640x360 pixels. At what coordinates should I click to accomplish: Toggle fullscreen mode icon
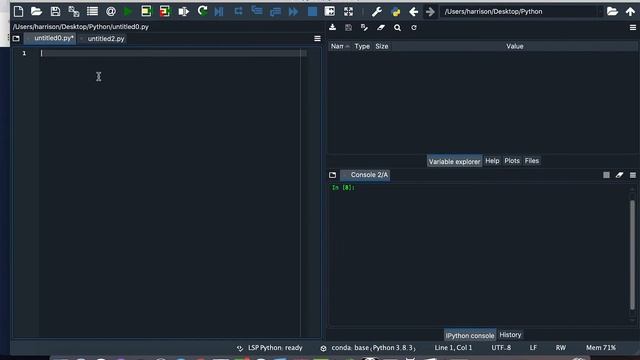coord(348,11)
